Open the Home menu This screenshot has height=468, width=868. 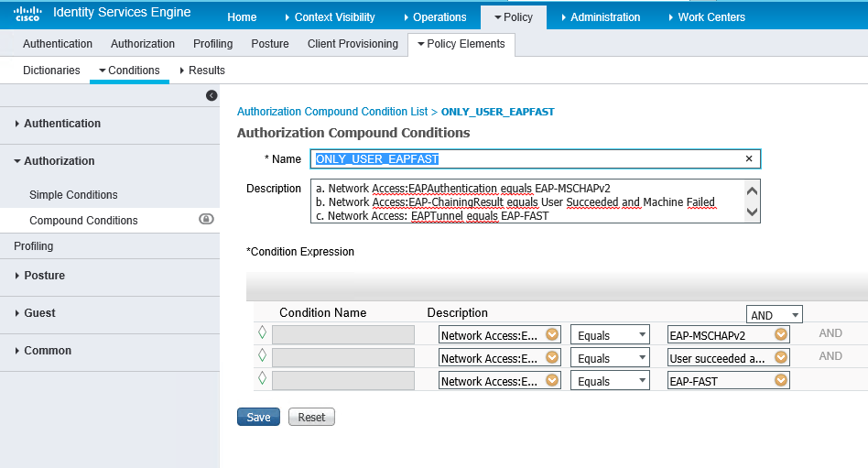click(x=242, y=17)
